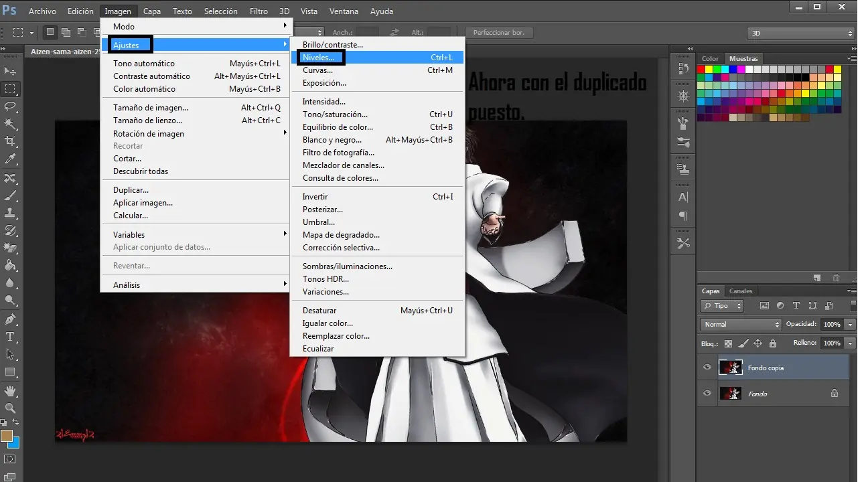868x482 pixels.
Task: Select the Paint Bucket tool
Action: pos(10,266)
